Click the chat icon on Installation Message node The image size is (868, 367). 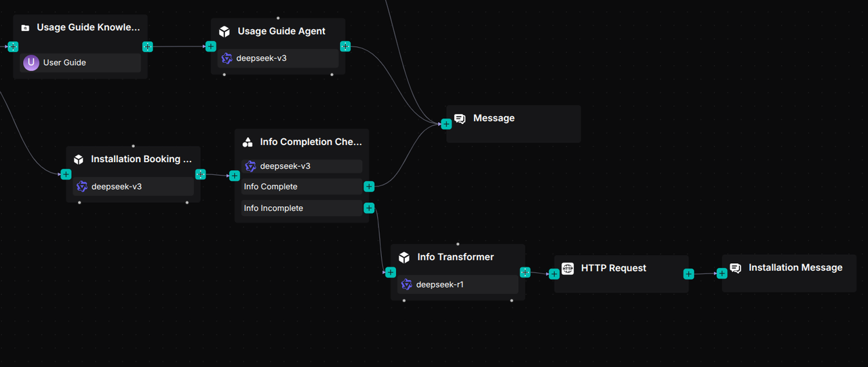coord(735,268)
